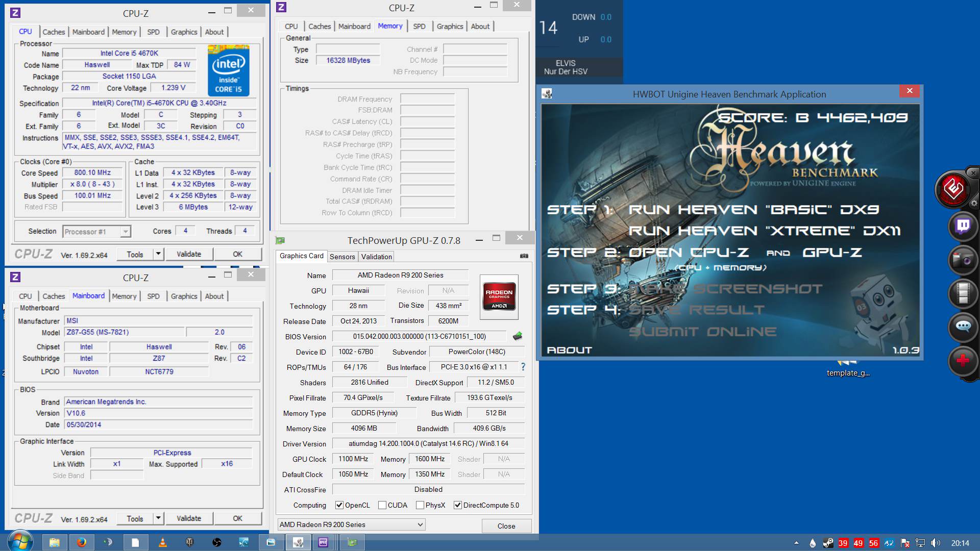Open the chat bubble button in overlay
This screenshot has width=980, height=551.
(x=963, y=327)
